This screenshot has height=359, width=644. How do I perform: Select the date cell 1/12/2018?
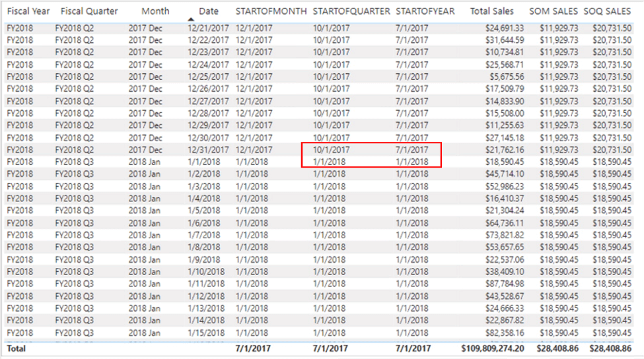tap(206, 296)
